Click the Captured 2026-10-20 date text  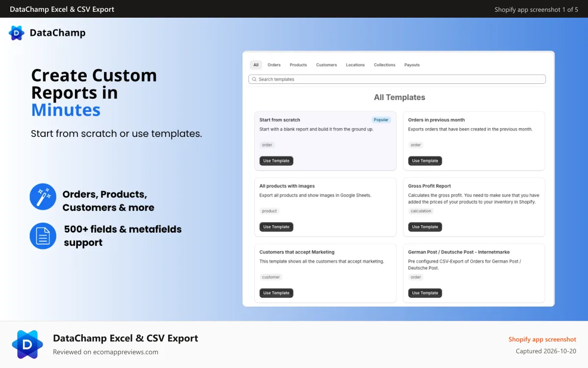[546, 351]
